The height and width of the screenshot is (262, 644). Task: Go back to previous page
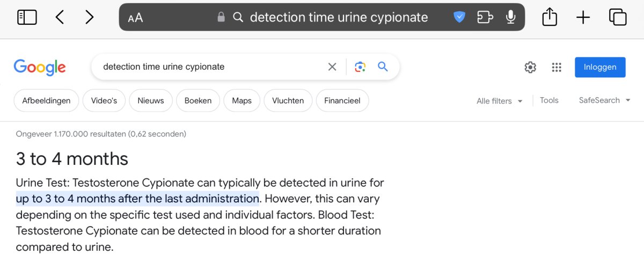pos(60,17)
